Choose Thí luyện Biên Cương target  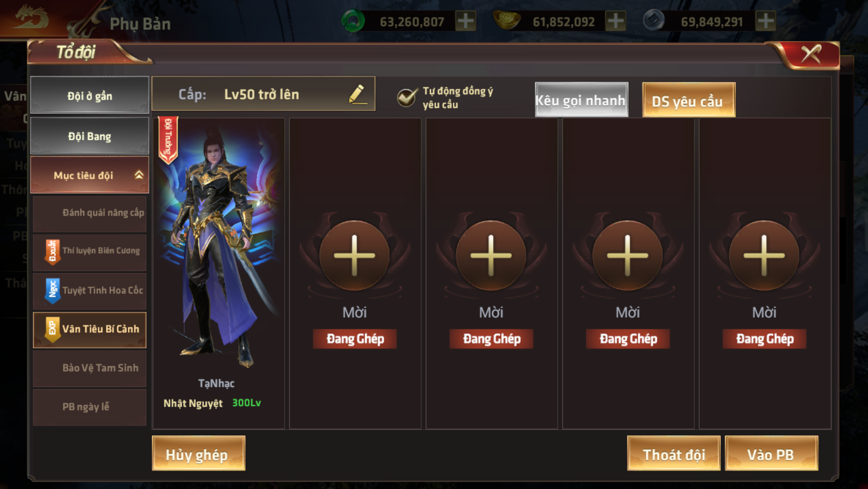[x=90, y=251]
